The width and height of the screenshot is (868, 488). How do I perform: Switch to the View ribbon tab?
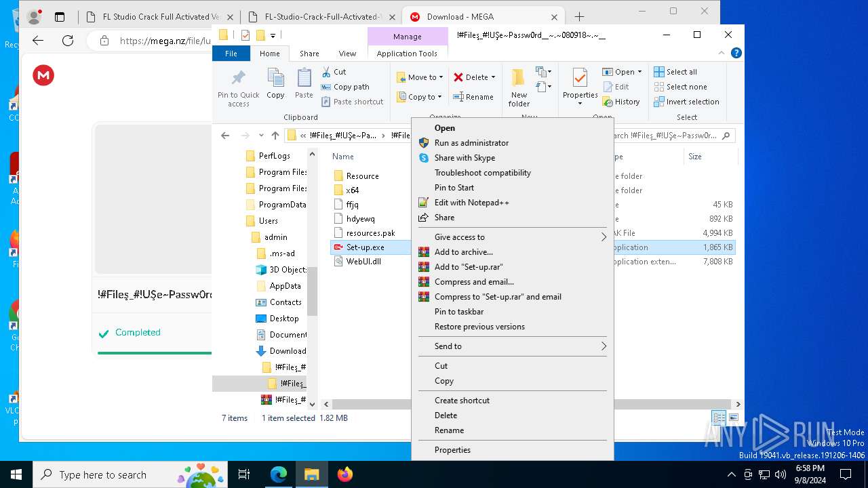point(347,54)
